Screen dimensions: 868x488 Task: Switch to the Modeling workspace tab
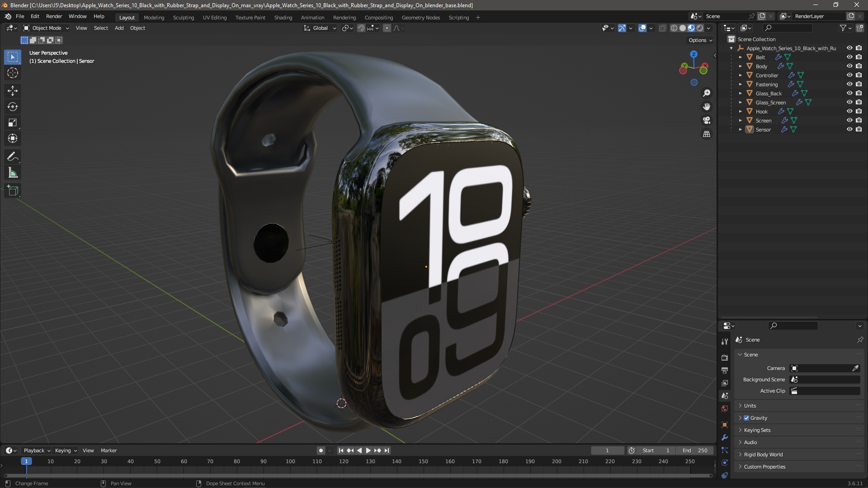pyautogui.click(x=154, y=18)
